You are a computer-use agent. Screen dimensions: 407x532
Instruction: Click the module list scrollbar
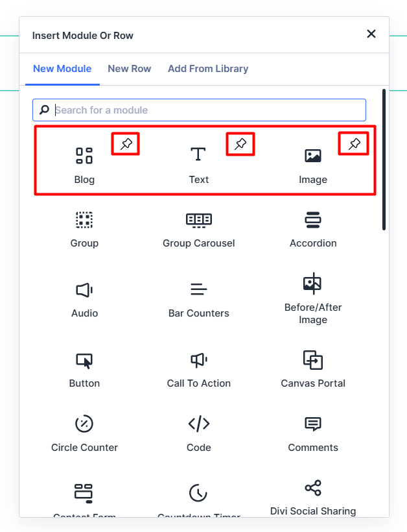(x=384, y=160)
